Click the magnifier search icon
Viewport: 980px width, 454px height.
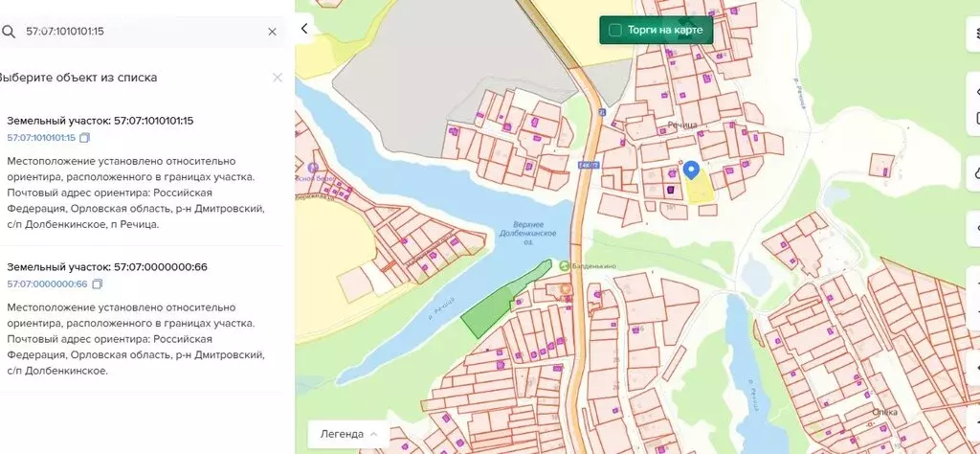[8, 32]
